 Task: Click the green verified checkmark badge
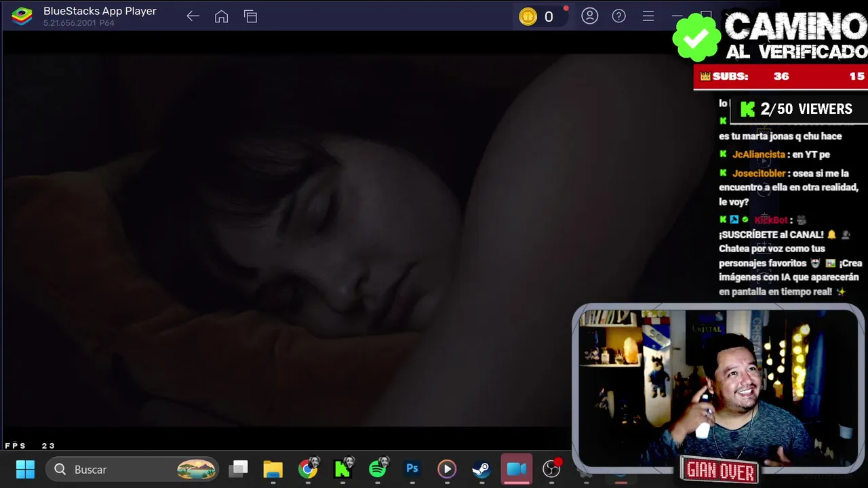(696, 38)
